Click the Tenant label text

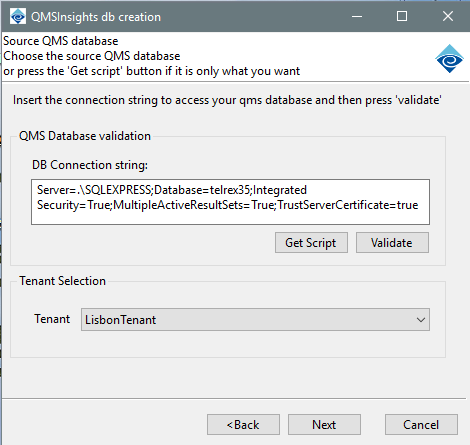click(x=52, y=319)
